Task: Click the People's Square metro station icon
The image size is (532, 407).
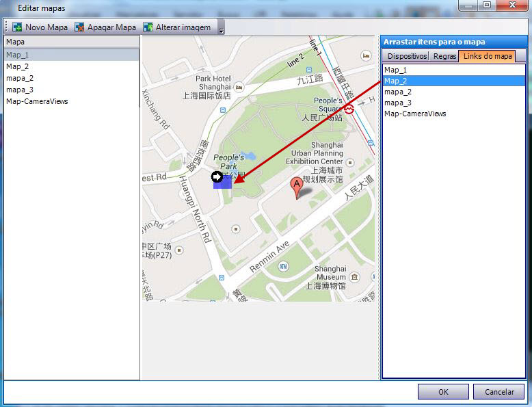Action: coord(349,109)
